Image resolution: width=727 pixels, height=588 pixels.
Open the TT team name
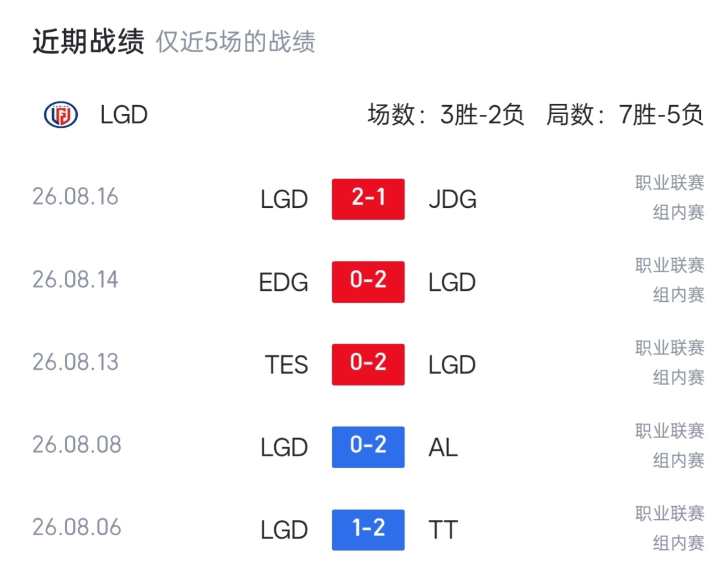point(443,530)
